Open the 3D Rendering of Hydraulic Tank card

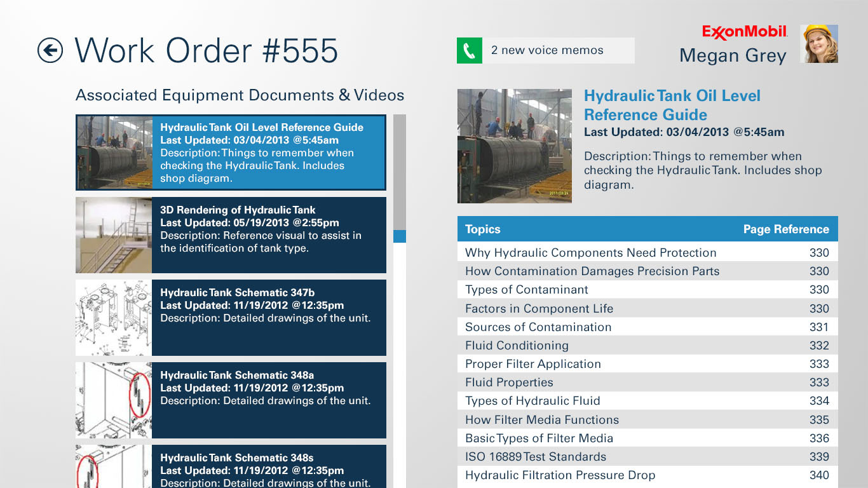click(x=231, y=235)
